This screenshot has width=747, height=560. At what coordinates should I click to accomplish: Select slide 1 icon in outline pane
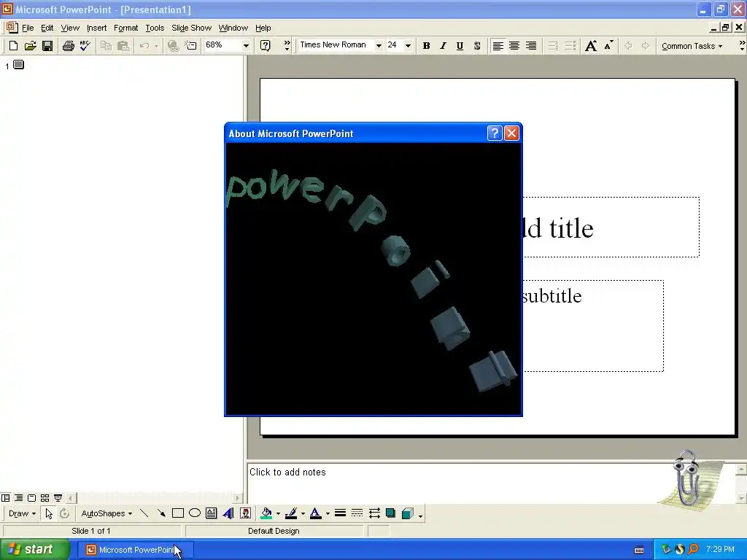[18, 64]
